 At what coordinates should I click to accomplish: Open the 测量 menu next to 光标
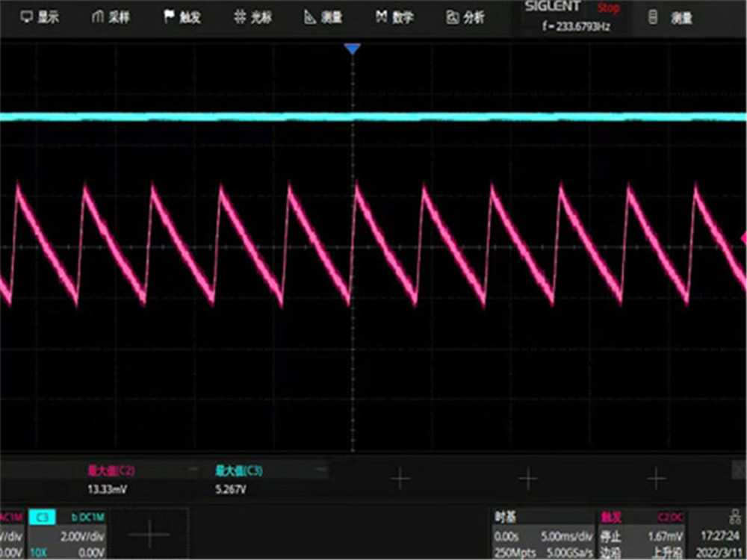pos(323,17)
